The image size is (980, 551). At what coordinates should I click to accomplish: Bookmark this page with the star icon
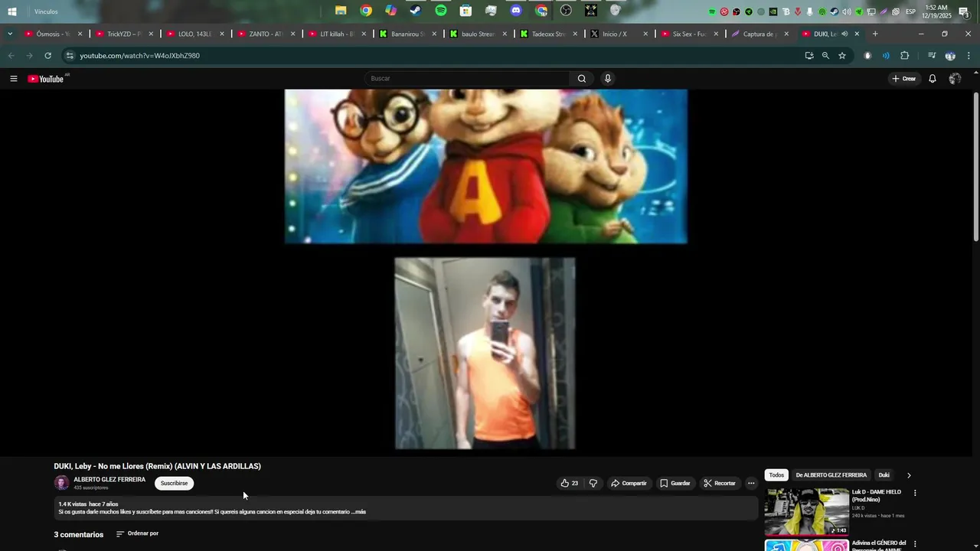pyautogui.click(x=842, y=56)
